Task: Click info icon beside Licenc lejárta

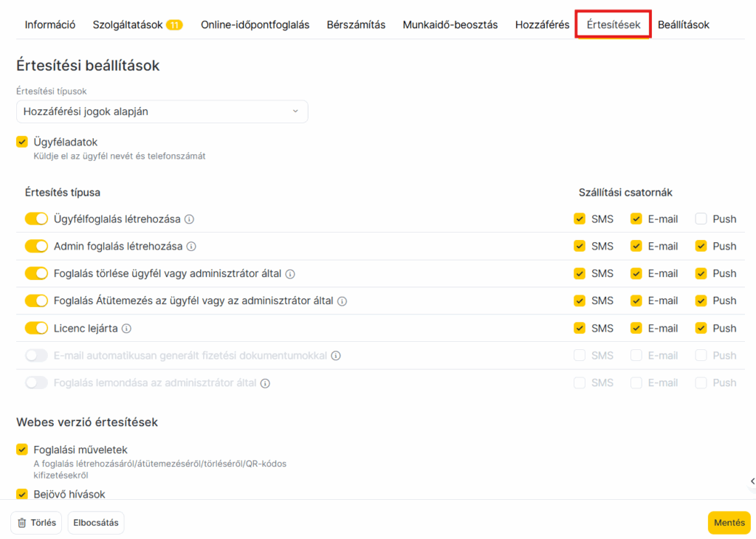Action: [126, 329]
